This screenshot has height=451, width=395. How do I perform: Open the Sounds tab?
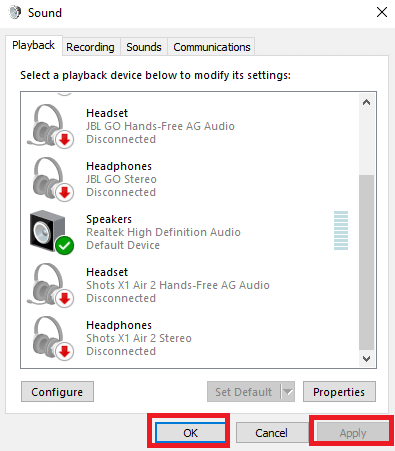[x=144, y=47]
